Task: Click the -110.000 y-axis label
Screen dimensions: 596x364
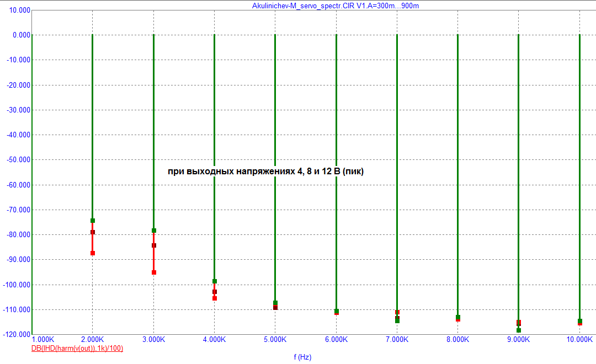Action: pyautogui.click(x=17, y=309)
